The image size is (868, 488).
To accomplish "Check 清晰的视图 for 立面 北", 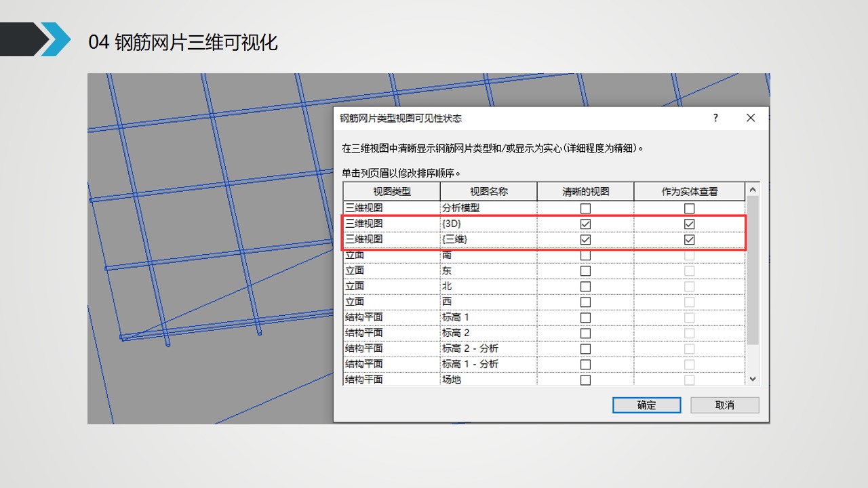I will point(586,286).
